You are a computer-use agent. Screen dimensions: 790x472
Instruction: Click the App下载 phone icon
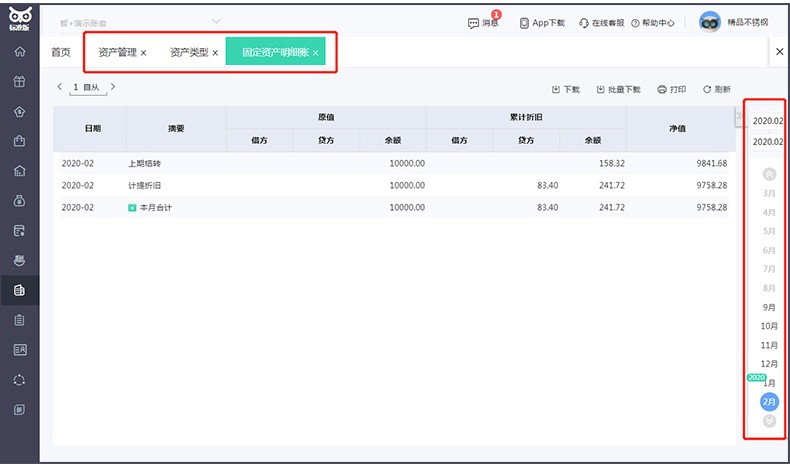(524, 23)
